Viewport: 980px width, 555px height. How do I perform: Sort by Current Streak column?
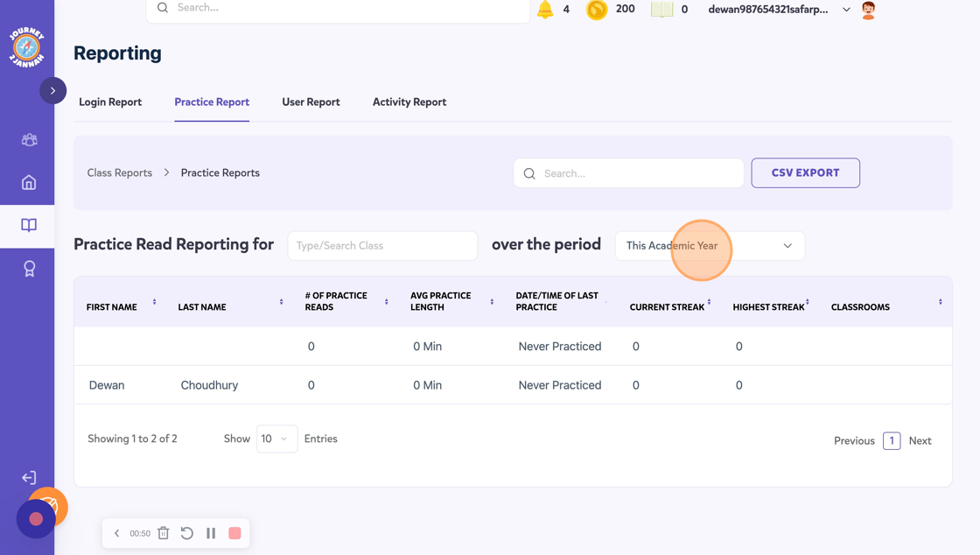[709, 302]
